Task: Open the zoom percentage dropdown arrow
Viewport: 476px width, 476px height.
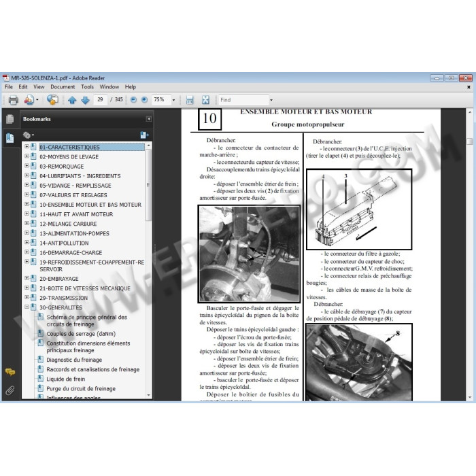Action: [x=173, y=100]
